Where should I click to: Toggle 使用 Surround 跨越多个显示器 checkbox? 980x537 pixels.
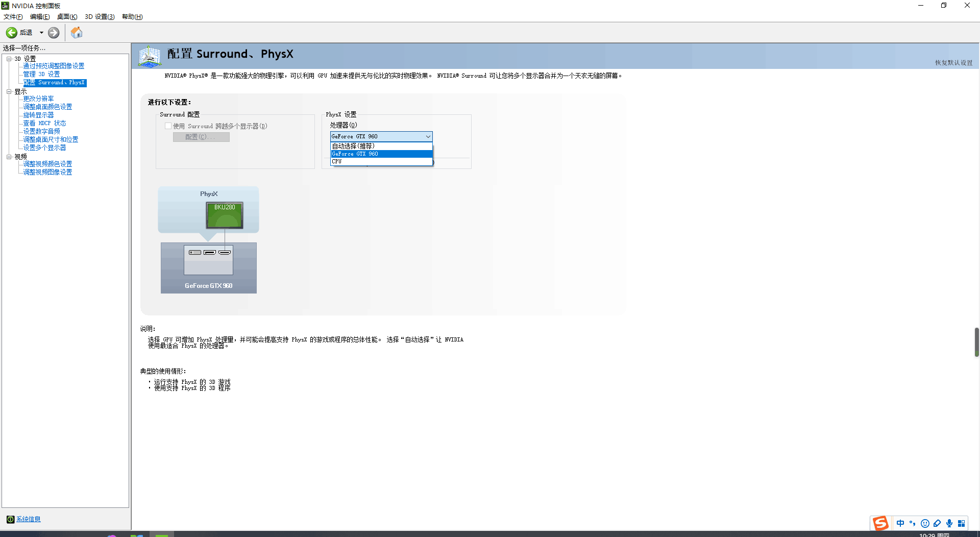168,126
